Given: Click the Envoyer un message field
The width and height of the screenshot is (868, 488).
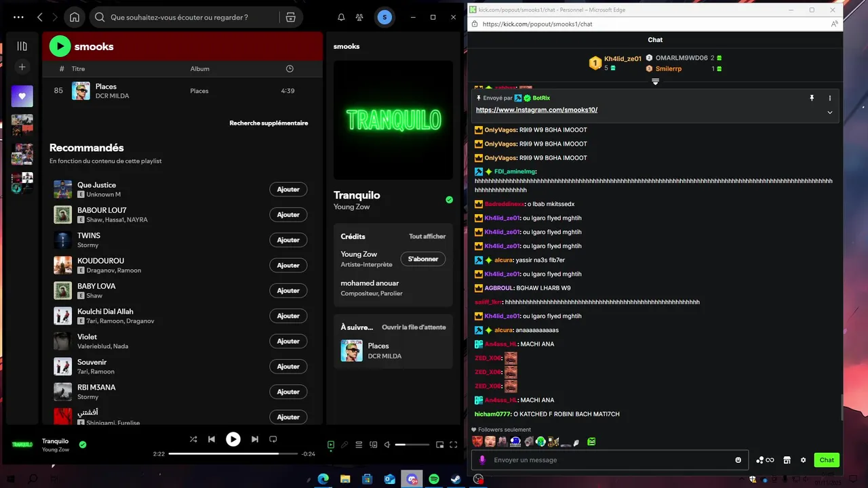Looking at the screenshot, I should click(610, 460).
